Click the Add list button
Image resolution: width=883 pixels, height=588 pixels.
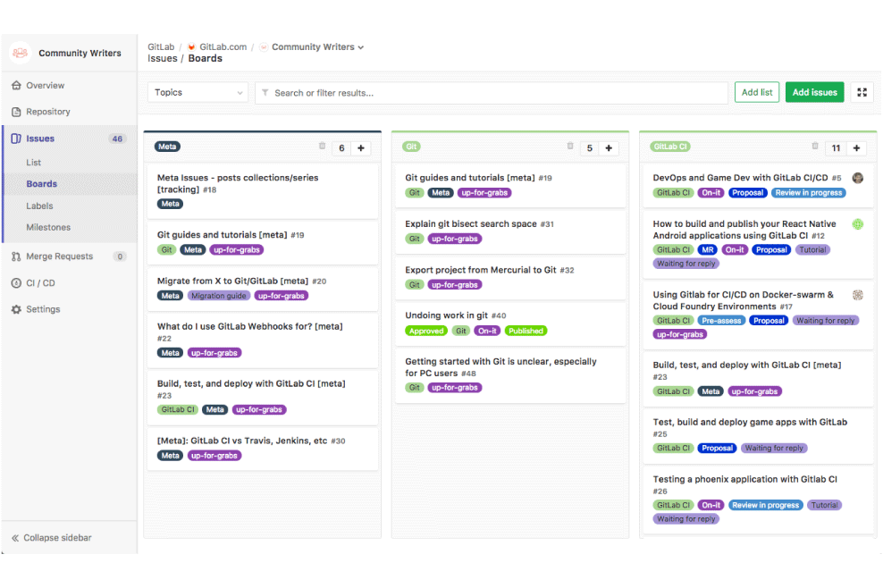757,92
